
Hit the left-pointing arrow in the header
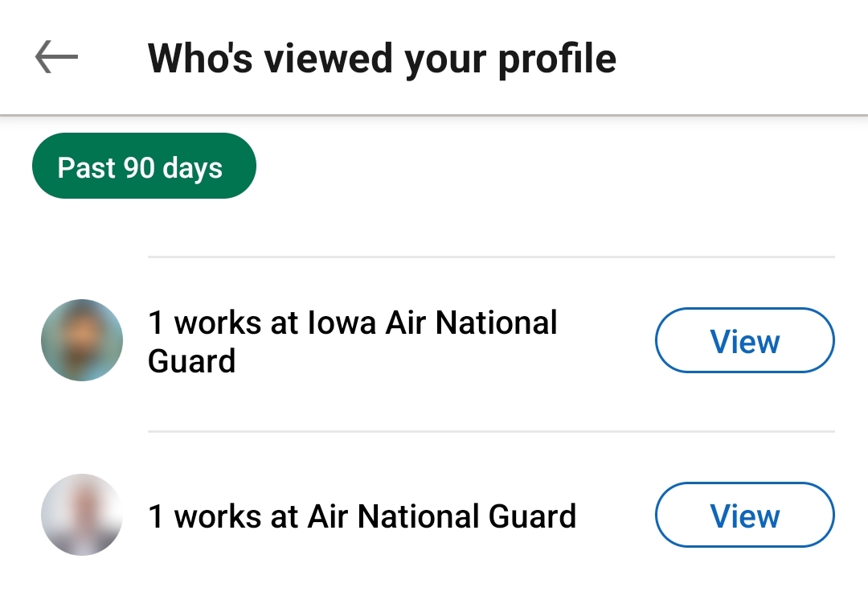tap(56, 58)
